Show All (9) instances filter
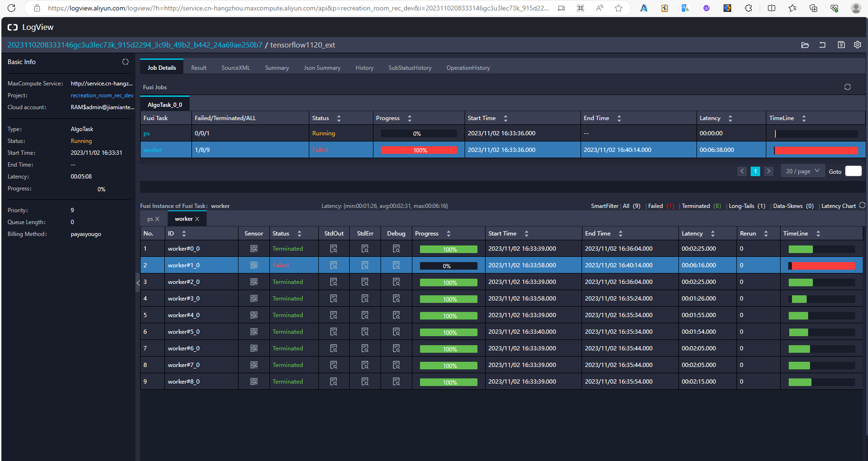The width and height of the screenshot is (868, 461). point(631,206)
